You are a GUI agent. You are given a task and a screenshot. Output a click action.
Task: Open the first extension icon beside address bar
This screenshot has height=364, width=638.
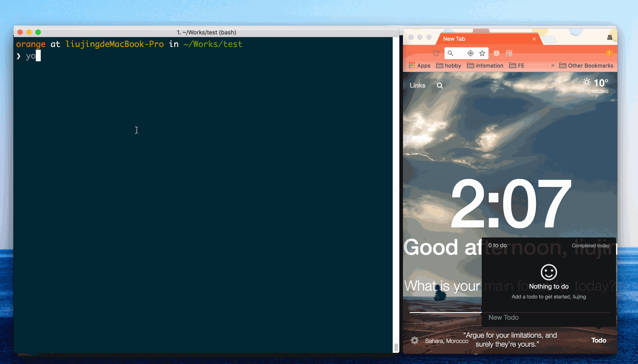(497, 53)
